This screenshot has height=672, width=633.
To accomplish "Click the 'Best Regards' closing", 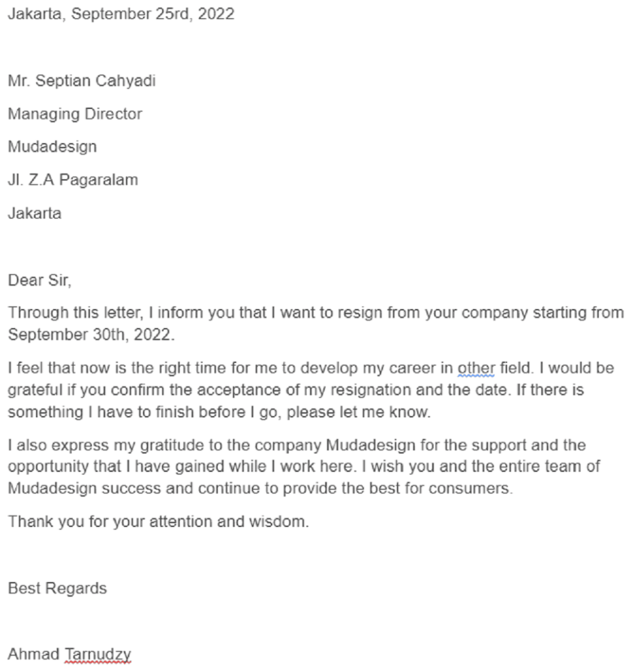I will click(x=57, y=588).
